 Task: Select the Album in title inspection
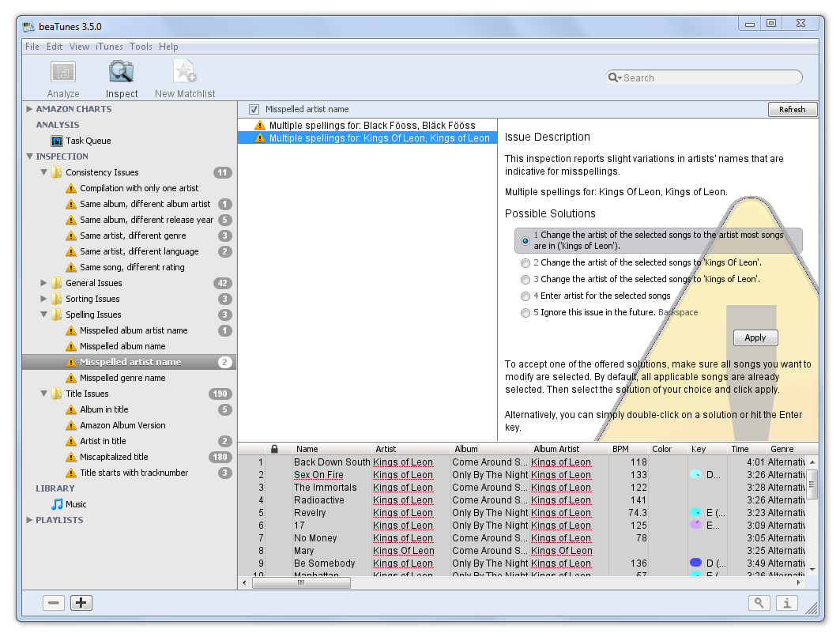(x=104, y=410)
